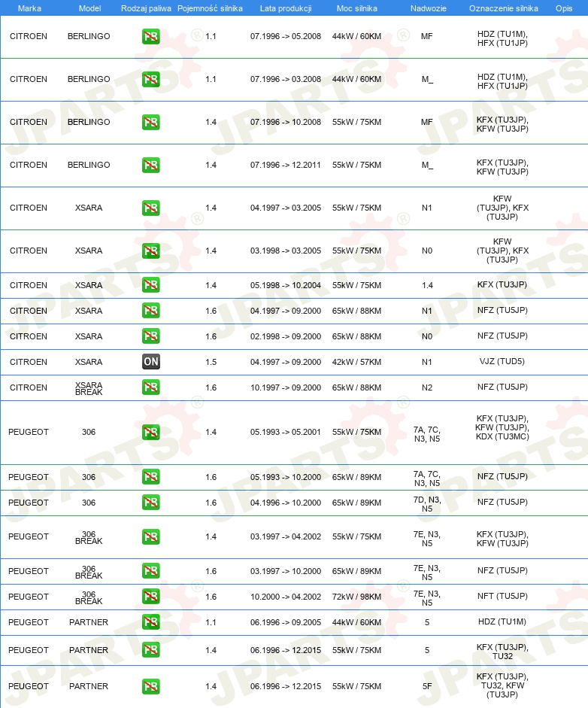
Task: Select production dates 10.2000 -> 04.2002
Action: (x=286, y=597)
